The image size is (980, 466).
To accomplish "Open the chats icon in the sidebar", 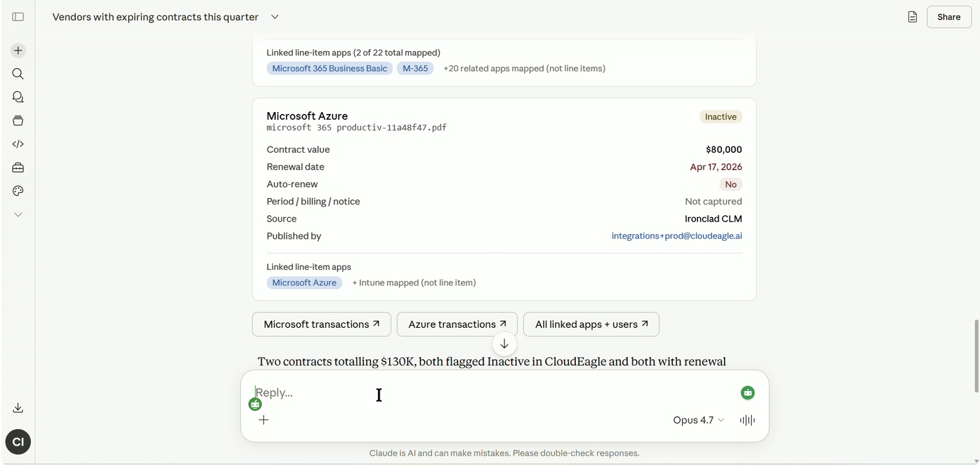I will [x=18, y=97].
